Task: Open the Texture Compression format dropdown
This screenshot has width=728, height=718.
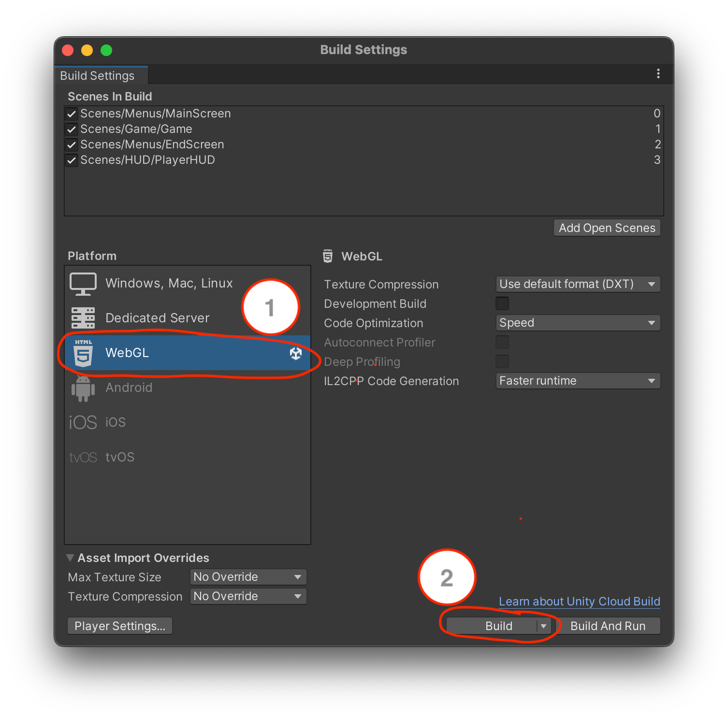Action: (578, 284)
